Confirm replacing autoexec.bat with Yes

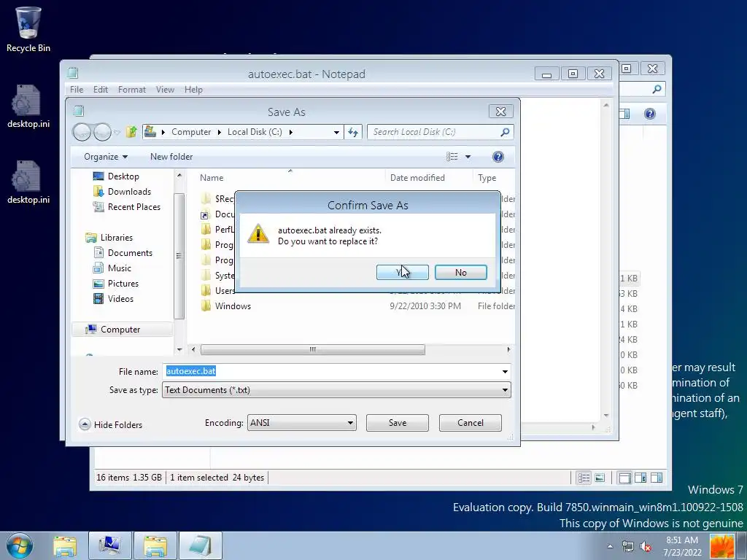pos(402,273)
